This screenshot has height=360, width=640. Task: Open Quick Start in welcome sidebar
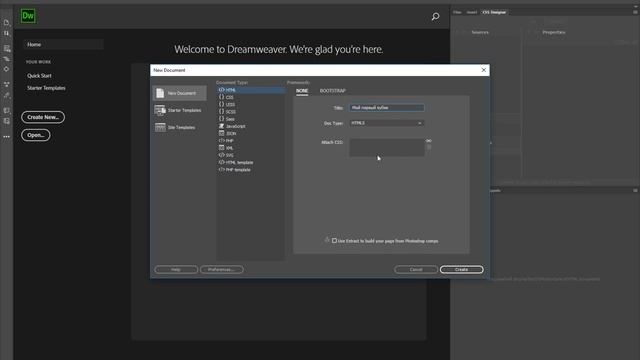point(39,76)
